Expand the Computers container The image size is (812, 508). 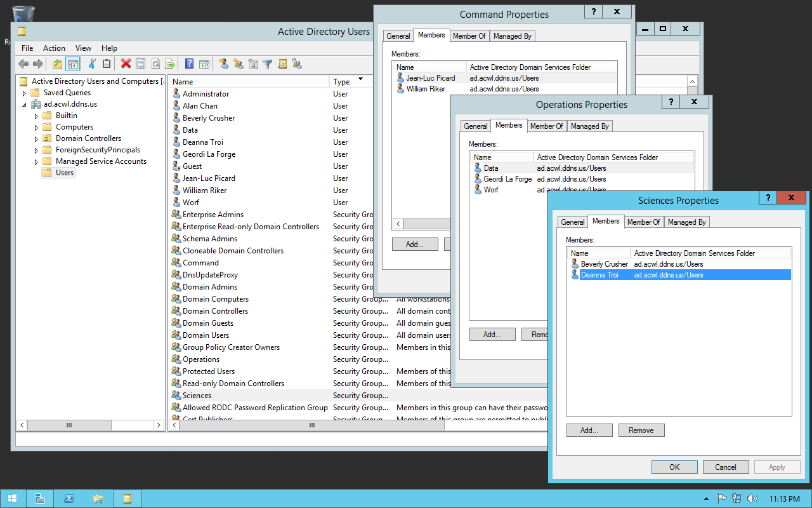click(36, 126)
